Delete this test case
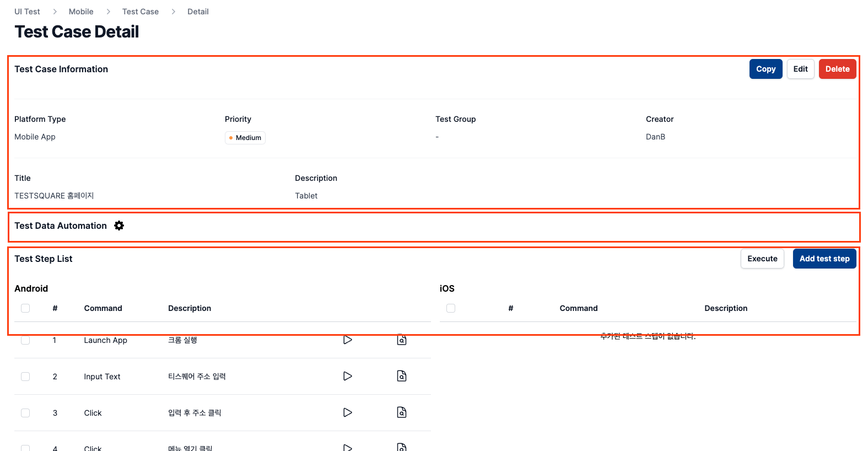 838,69
